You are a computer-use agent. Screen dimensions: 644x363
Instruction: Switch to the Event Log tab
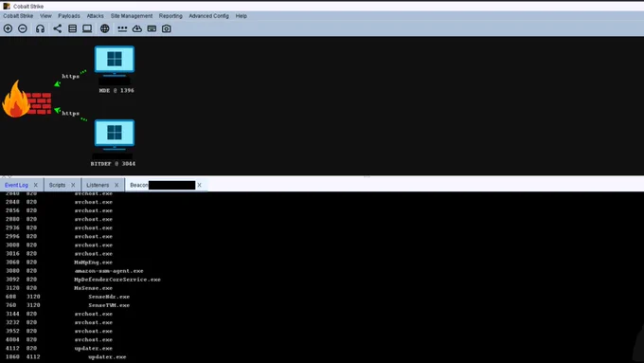click(16, 185)
